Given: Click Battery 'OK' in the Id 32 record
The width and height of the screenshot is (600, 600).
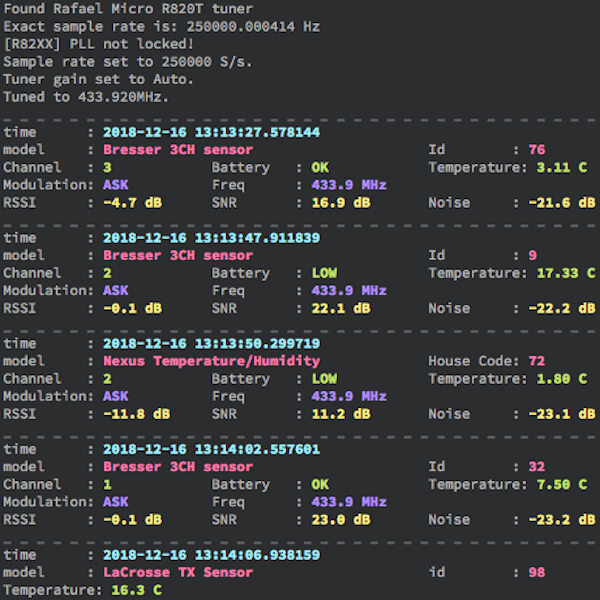Looking at the screenshot, I should (x=320, y=484).
